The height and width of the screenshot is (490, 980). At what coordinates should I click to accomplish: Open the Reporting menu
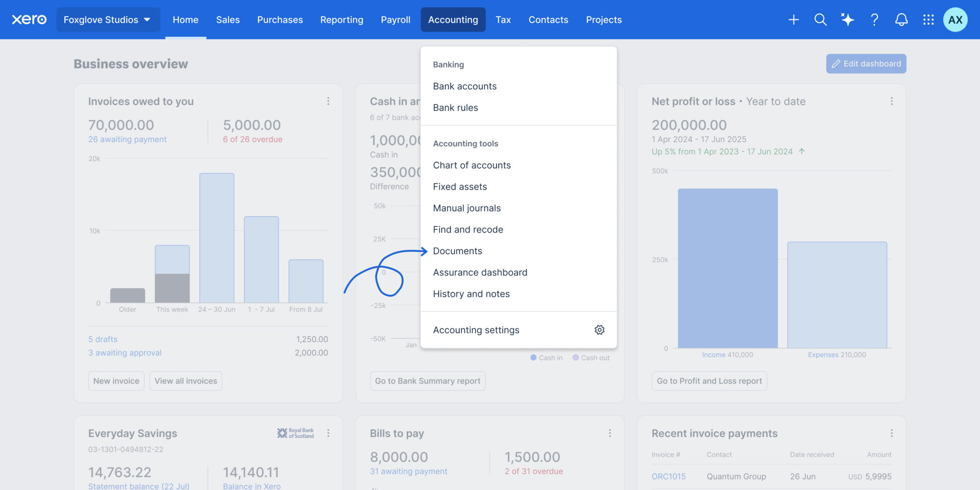pyautogui.click(x=342, y=20)
